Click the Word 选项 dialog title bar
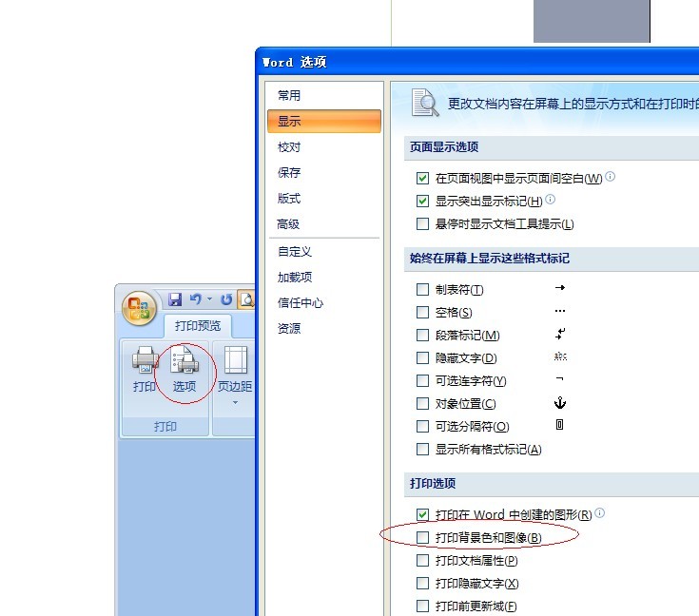This screenshot has height=616, width=699. [477, 62]
